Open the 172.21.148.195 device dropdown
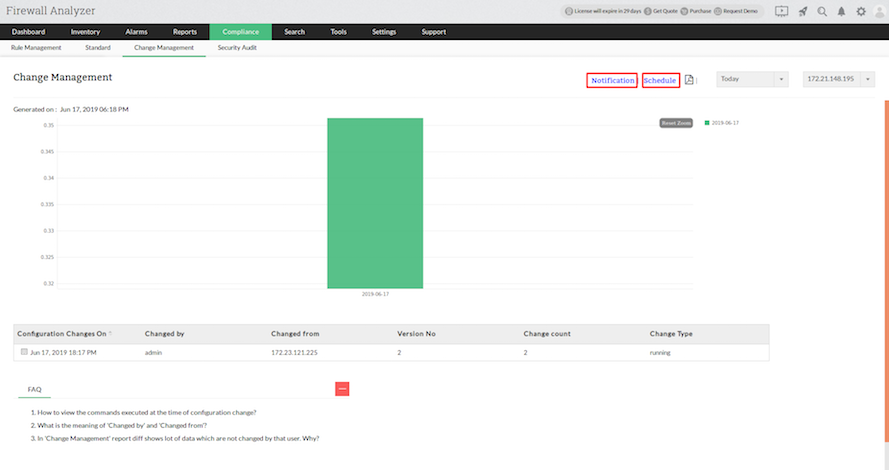This screenshot has width=889, height=470. tap(838, 79)
